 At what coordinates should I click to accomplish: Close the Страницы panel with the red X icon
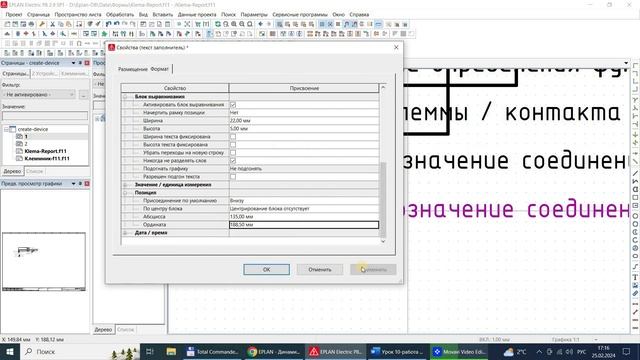[x=87, y=63]
